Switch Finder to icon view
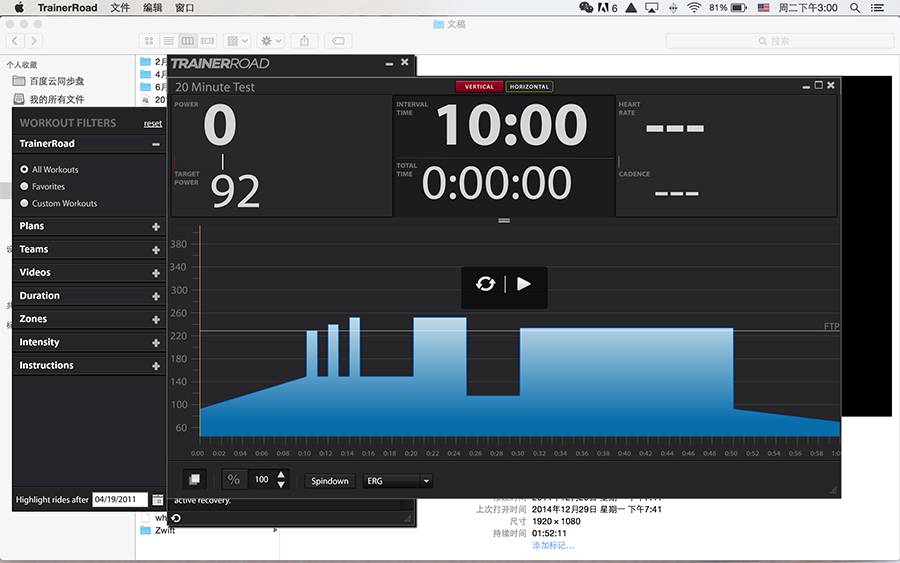The image size is (900, 563). 149,41
